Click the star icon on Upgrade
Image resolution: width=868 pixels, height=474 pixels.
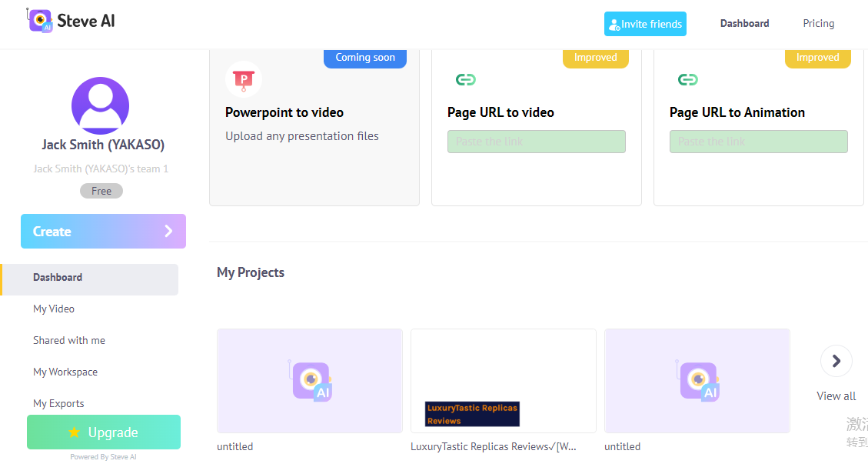pyautogui.click(x=74, y=432)
